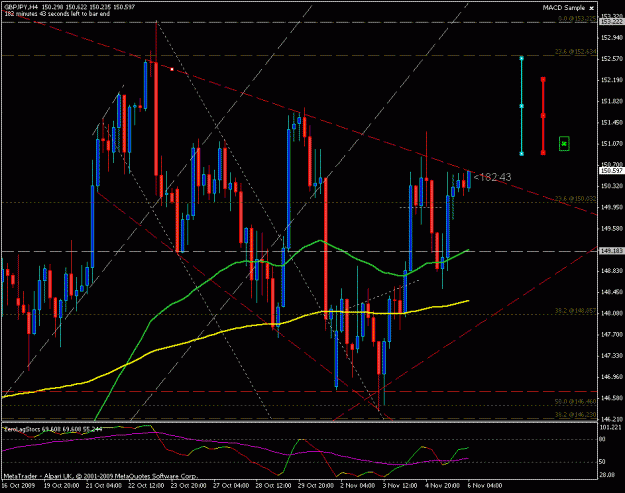
Task: Click the 153.222 highlighted price tag
Action: [x=612, y=22]
